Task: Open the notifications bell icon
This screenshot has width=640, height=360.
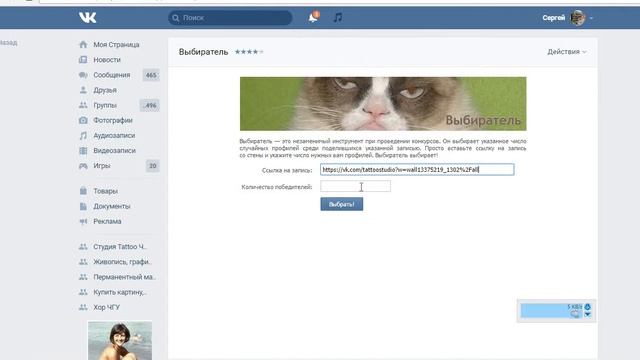Action: (x=313, y=18)
